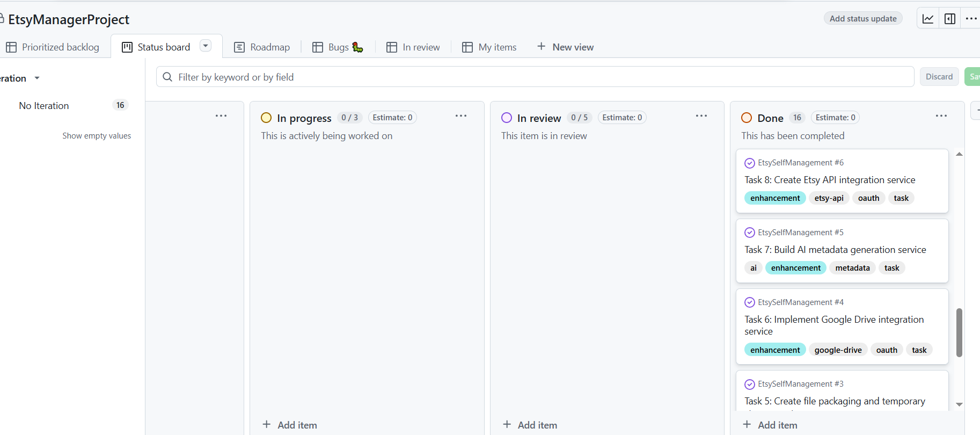Open options menu of the leftmost partially hidden column

[221, 116]
